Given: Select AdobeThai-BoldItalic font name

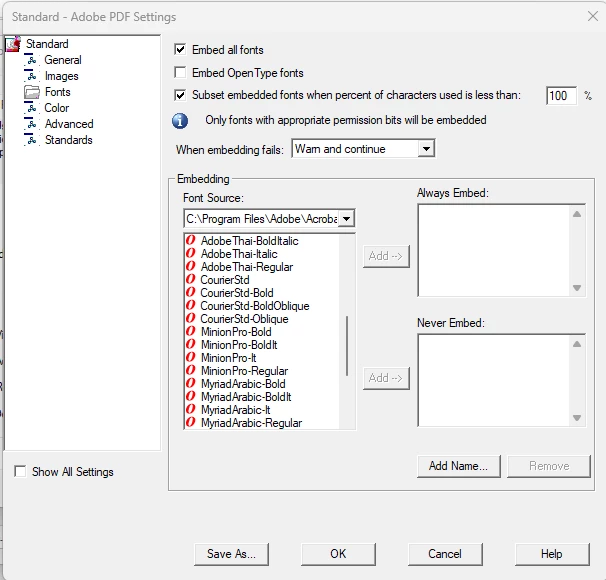Looking at the screenshot, I should (250, 241).
